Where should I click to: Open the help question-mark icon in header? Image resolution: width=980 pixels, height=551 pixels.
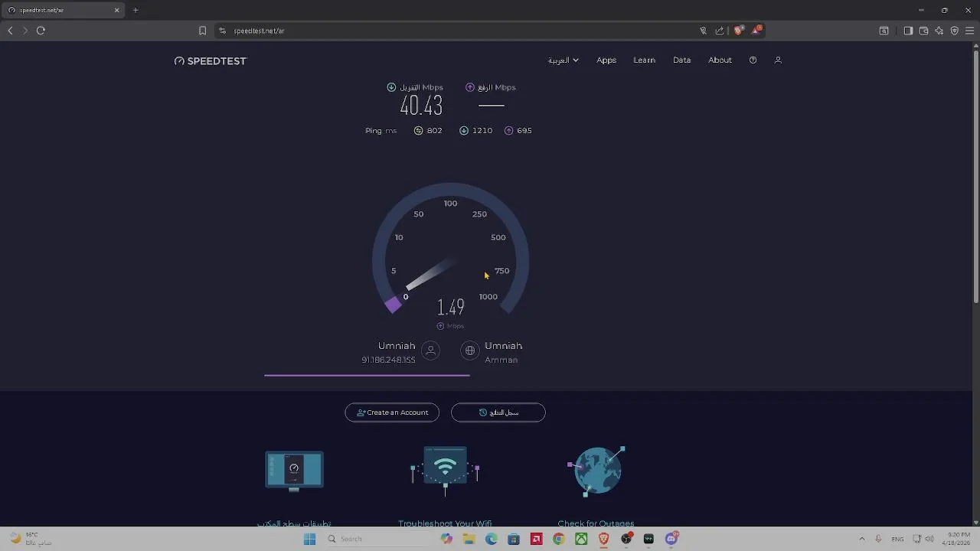pyautogui.click(x=753, y=60)
